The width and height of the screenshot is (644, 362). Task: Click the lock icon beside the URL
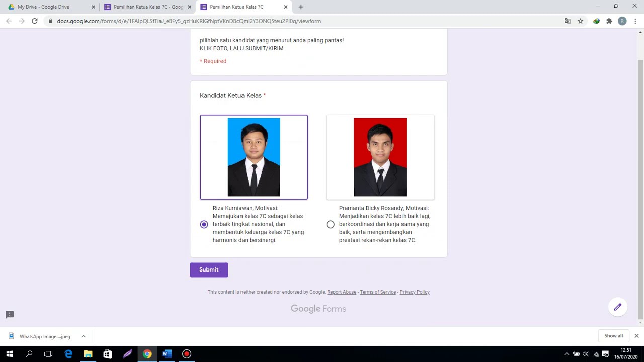[x=50, y=21]
